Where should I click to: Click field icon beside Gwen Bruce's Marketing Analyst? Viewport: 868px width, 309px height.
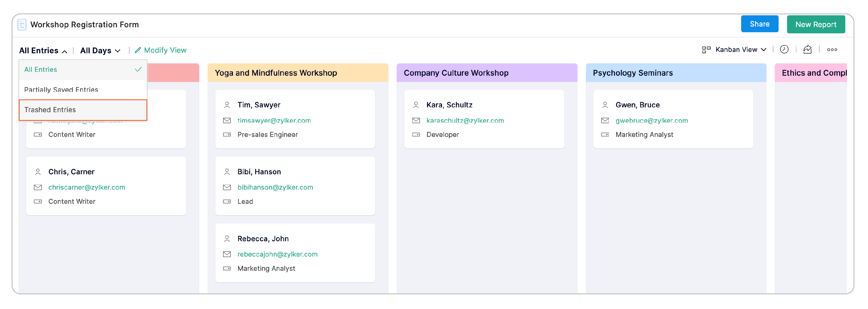[x=605, y=135]
